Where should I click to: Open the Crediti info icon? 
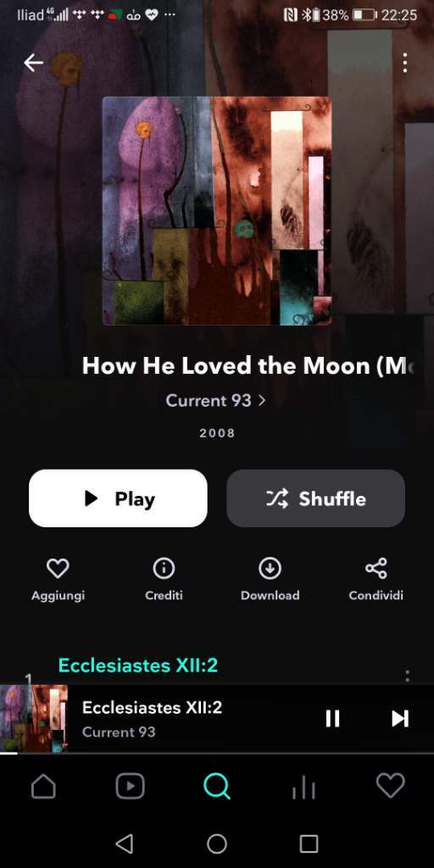pos(164,569)
